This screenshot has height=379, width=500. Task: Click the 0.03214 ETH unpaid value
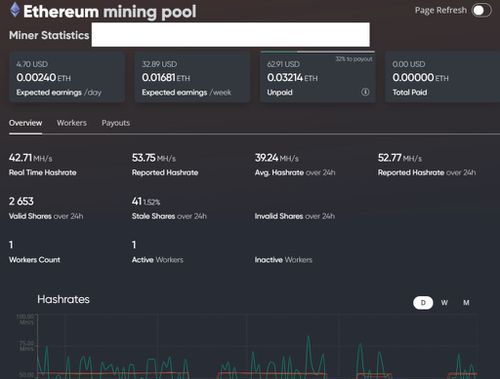[292, 78]
